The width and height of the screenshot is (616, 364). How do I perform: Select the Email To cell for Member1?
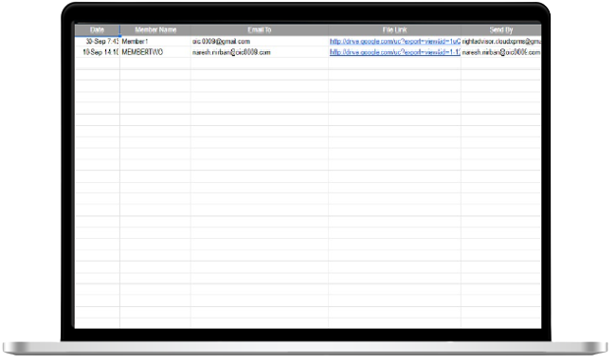tap(260, 42)
